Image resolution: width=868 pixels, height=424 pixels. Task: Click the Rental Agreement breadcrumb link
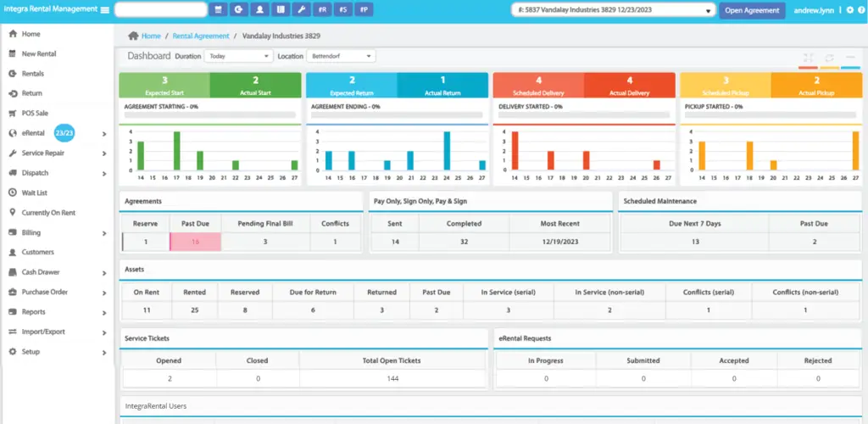200,36
